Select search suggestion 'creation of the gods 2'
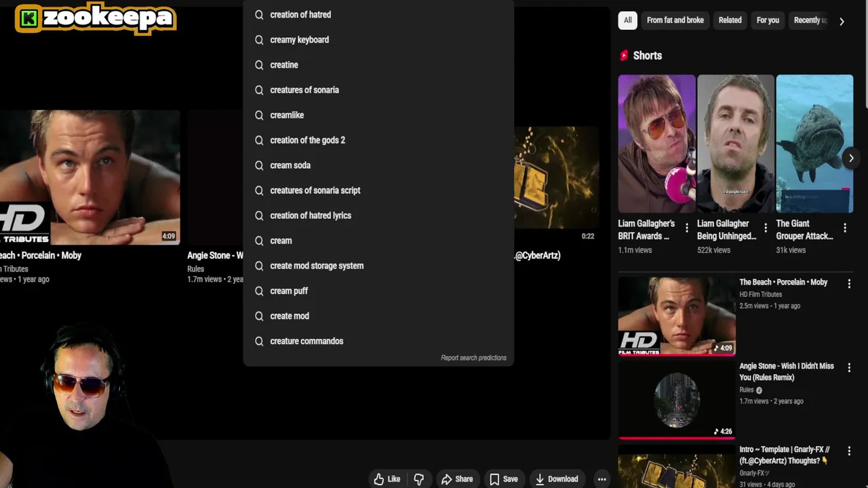Screen dimensions: 868x488 [x=378, y=140]
